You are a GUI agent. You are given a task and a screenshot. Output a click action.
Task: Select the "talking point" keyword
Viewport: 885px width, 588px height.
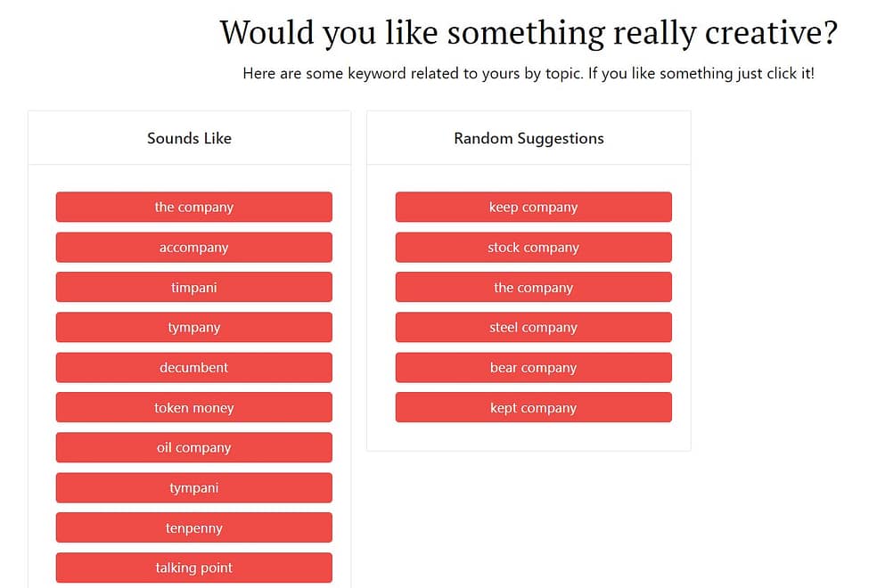193,568
